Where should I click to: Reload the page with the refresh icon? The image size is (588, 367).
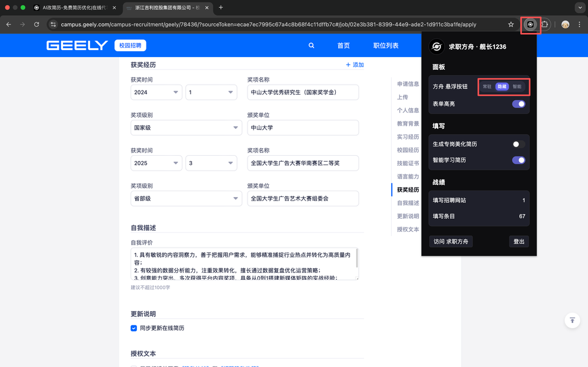tap(36, 25)
